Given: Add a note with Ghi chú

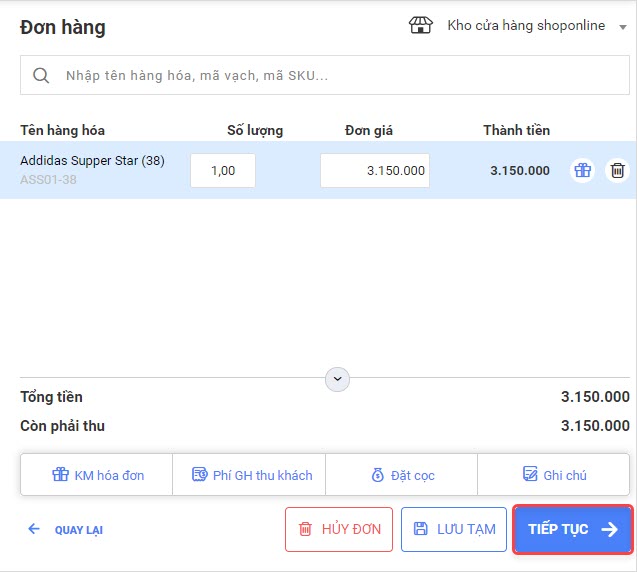Looking at the screenshot, I should (554, 475).
